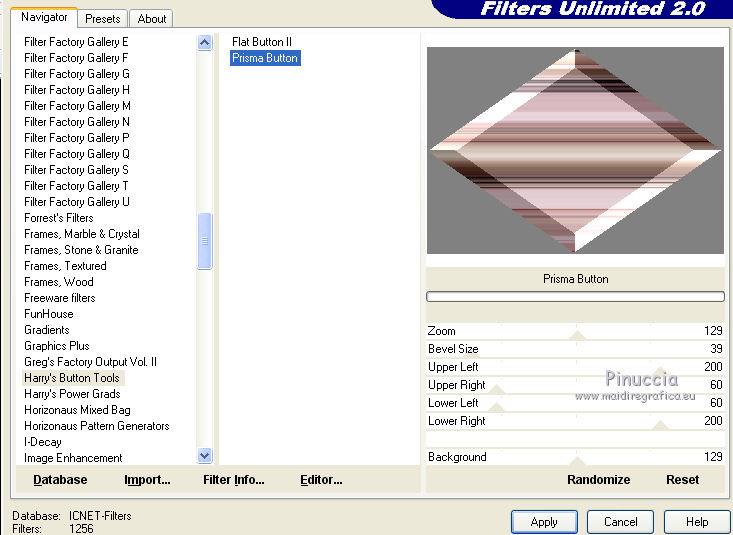Click the scroll down arrow in filter list
This screenshot has width=733, height=535.
point(204,455)
